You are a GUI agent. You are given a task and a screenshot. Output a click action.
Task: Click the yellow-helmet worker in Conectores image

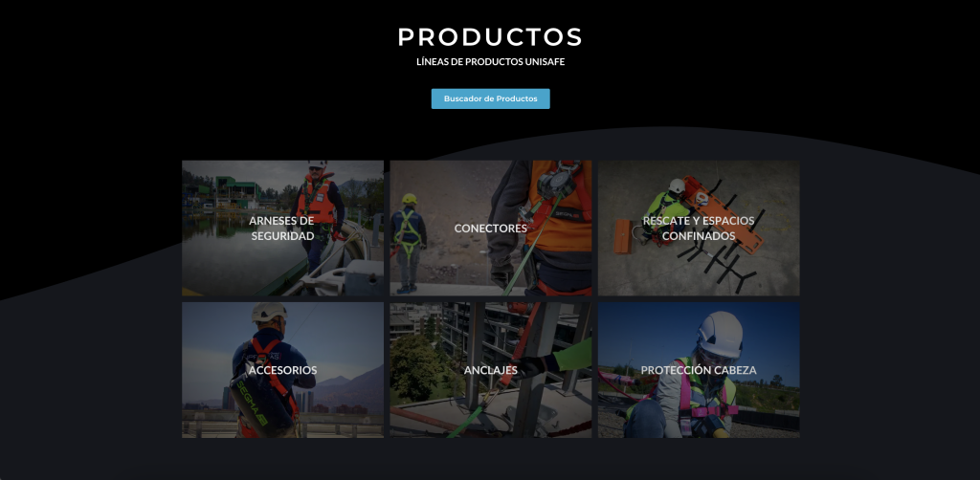tap(408, 242)
